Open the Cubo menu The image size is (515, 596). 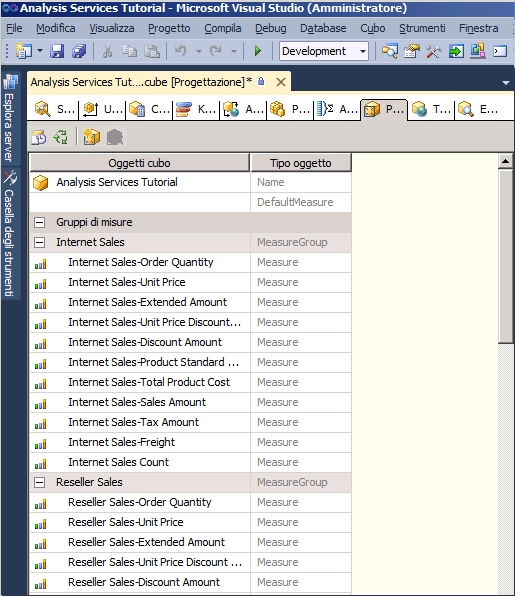[x=372, y=28]
